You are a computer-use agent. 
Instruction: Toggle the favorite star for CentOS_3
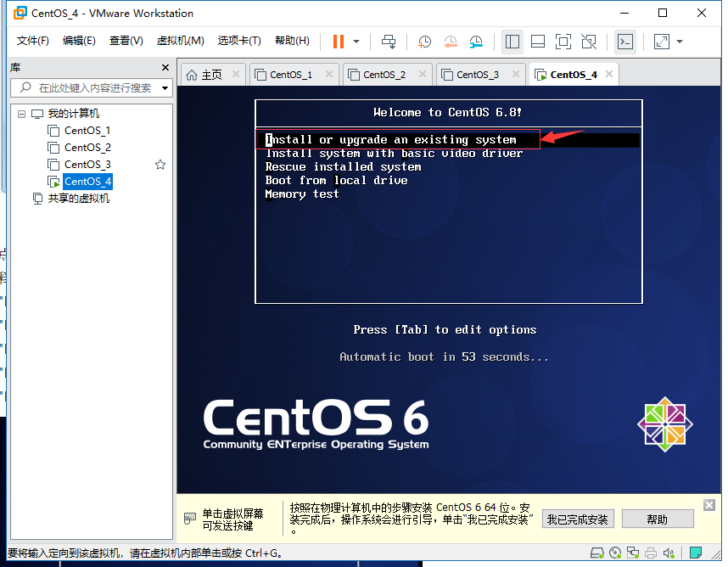coord(160,165)
